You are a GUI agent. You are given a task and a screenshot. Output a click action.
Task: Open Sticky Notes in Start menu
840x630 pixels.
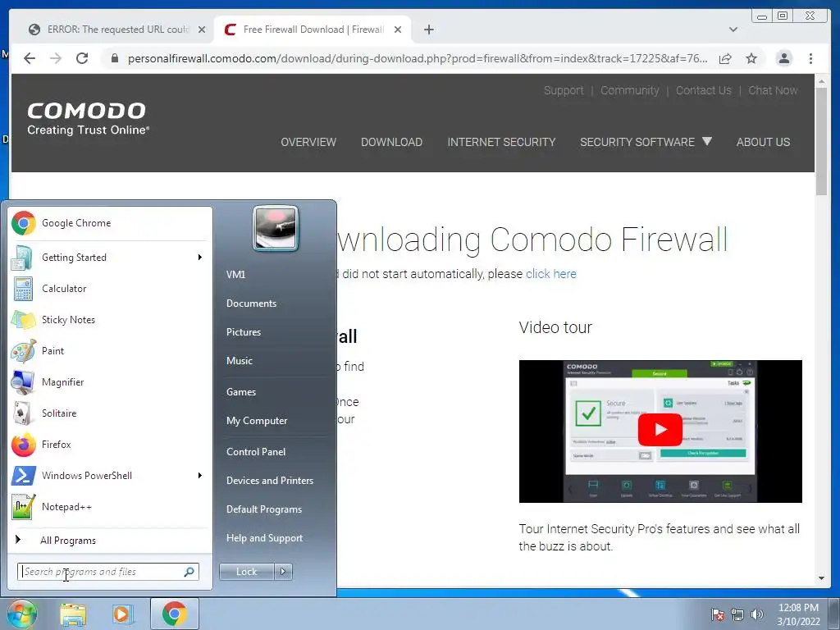point(110,320)
